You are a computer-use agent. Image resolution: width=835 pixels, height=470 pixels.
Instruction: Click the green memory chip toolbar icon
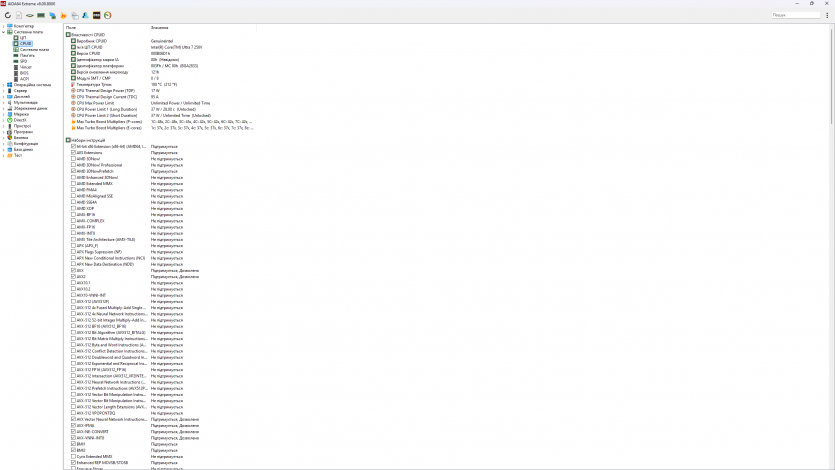coord(41,15)
